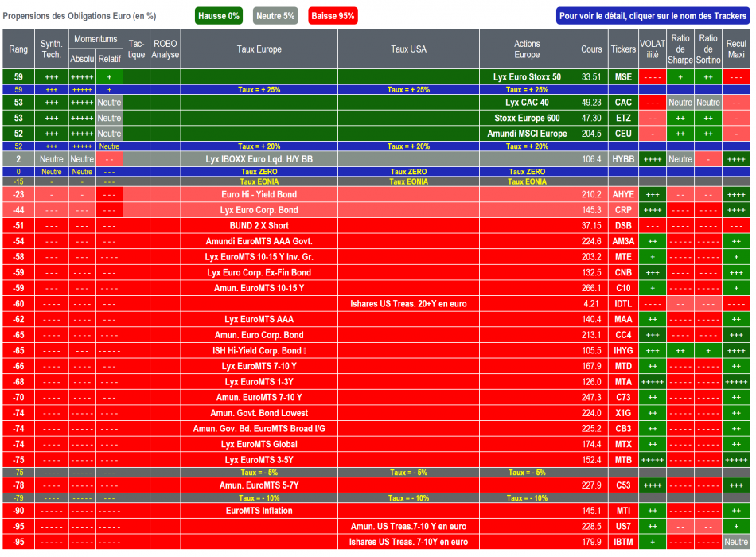Click Lyx Euro Corp. Ex-Fin Bond name

click(x=259, y=272)
